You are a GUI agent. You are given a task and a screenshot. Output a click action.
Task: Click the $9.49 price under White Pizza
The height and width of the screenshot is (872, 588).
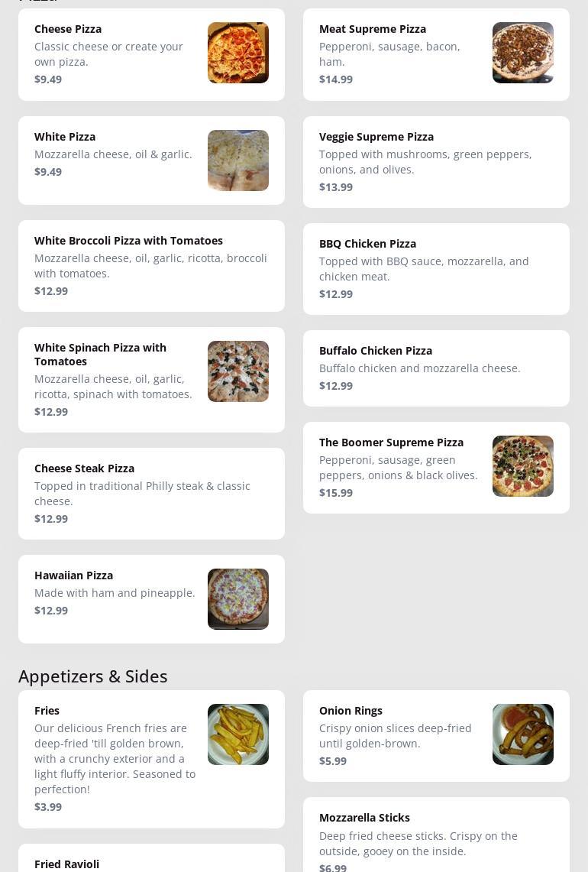(48, 172)
